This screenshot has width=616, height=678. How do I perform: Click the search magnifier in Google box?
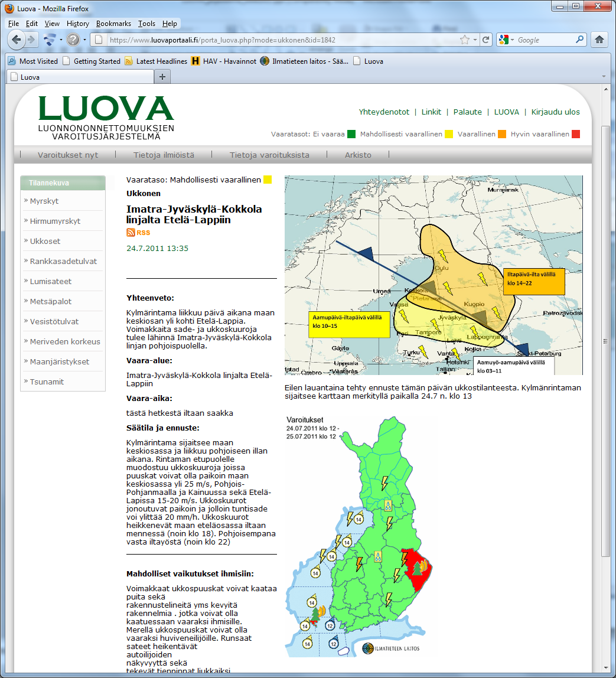pos(580,40)
